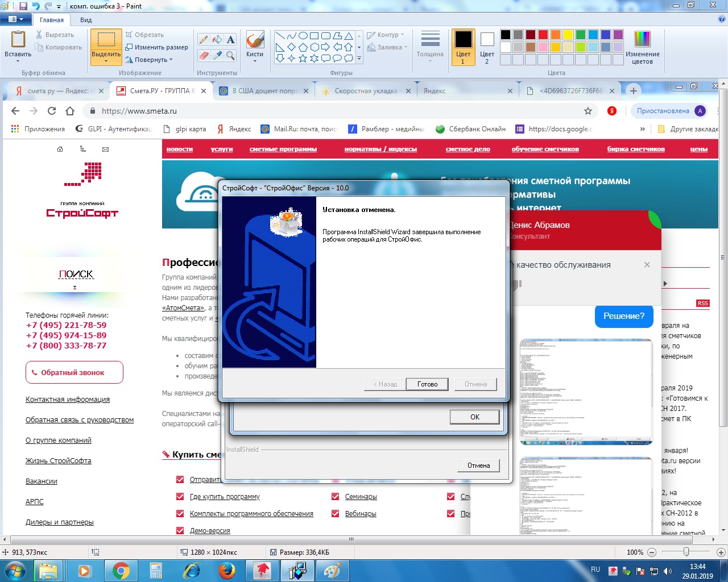
Task: Click the upper chat screenshot thumbnail
Action: [586, 392]
